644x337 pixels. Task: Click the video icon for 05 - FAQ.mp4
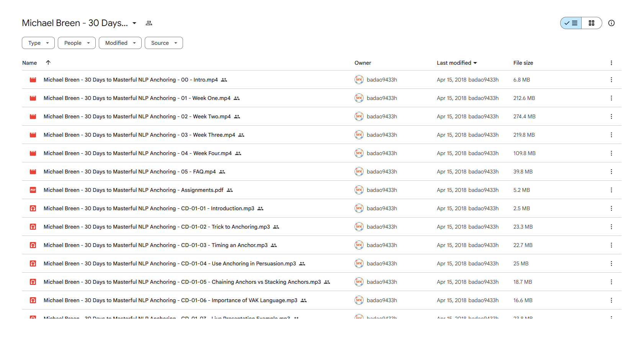click(33, 172)
